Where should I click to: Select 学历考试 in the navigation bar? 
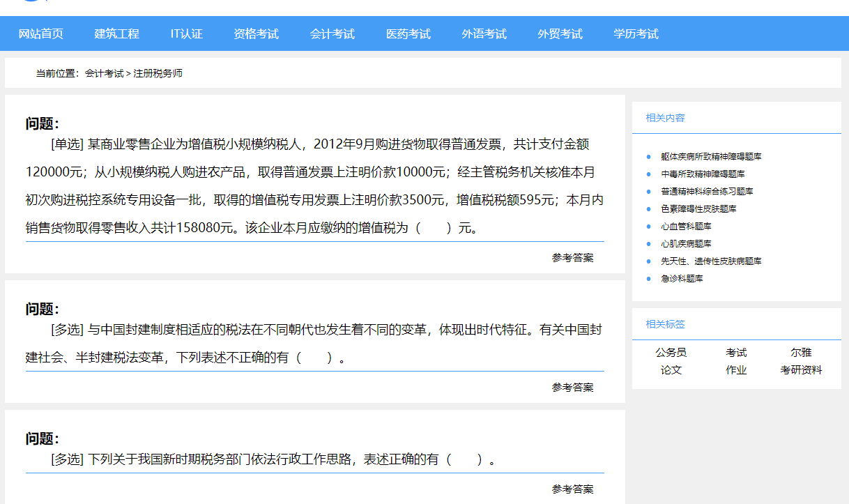pos(636,33)
